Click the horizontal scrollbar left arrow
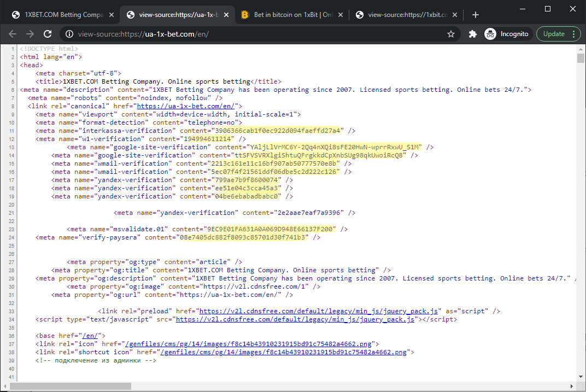Image resolution: width=586 pixels, height=392 pixels. (5, 386)
